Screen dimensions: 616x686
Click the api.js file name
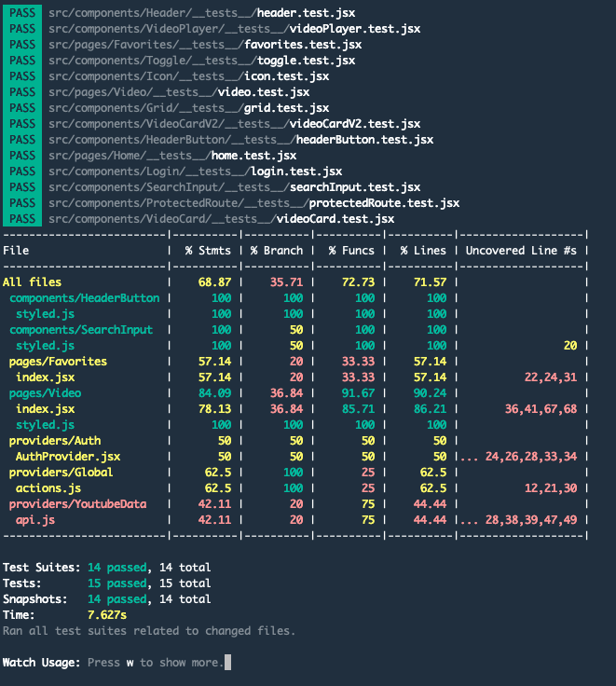click(35, 520)
